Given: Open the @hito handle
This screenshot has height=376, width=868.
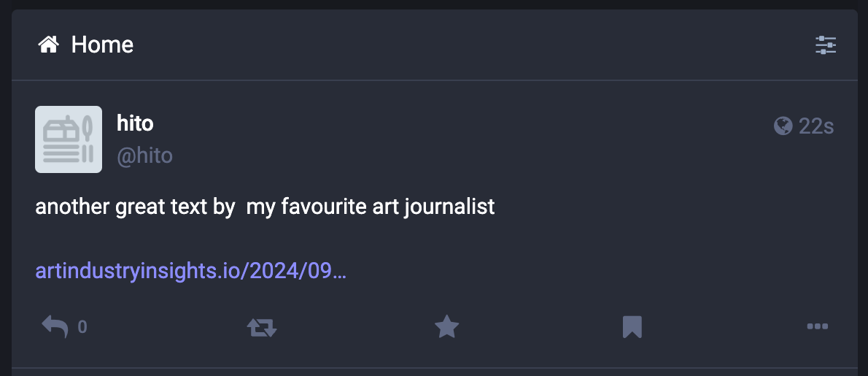Looking at the screenshot, I should 144,156.
